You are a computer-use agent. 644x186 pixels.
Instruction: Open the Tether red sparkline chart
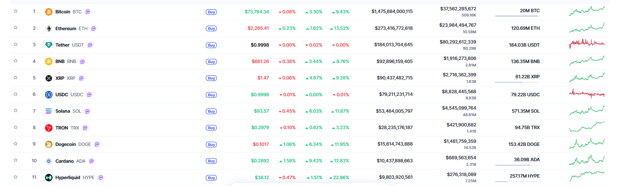pos(587,44)
